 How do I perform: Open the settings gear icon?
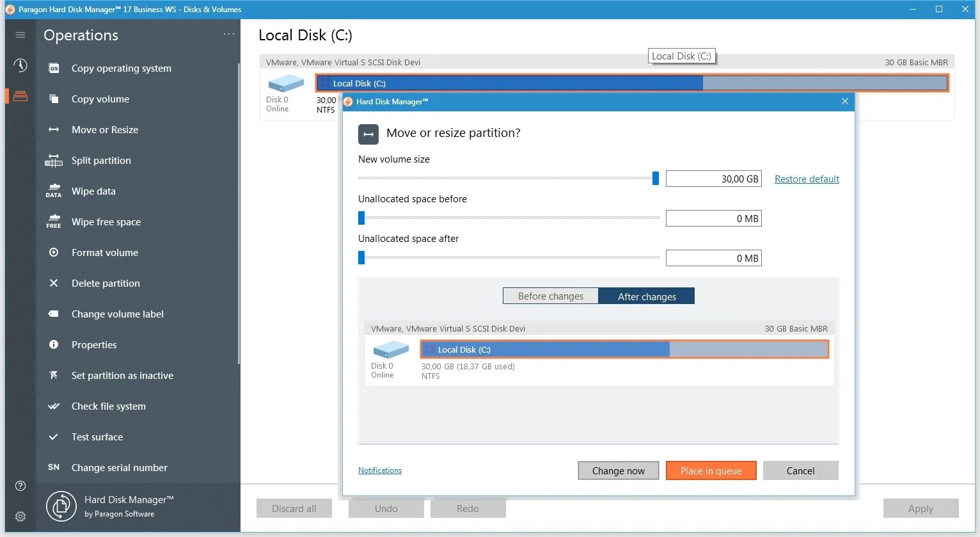pos(20,517)
